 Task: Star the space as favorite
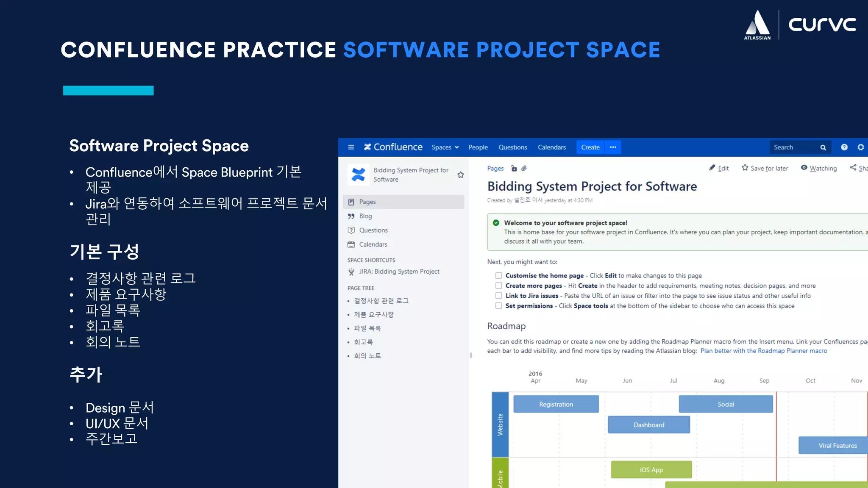click(461, 175)
